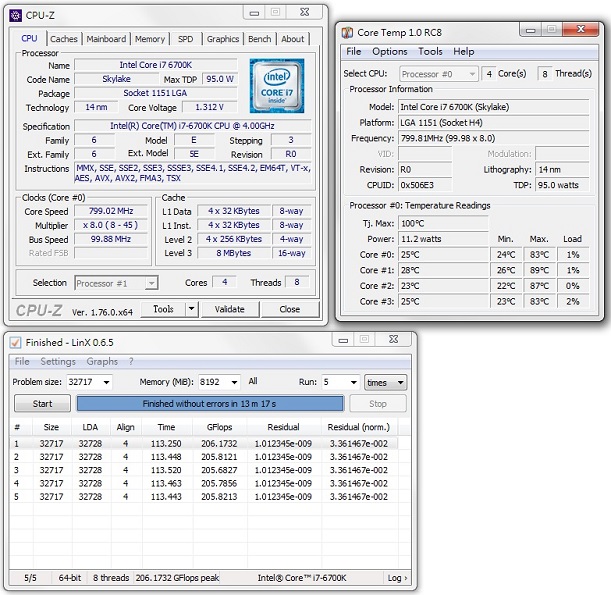Viewport: 611px width, 595px height.
Task: Open the CPU-Z Tools dropdown arrow
Action: 191,309
